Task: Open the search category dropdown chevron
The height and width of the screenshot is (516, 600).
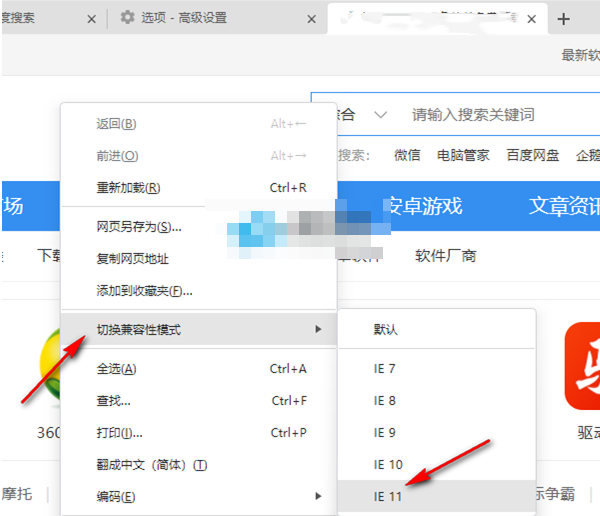Action: pyautogui.click(x=380, y=114)
